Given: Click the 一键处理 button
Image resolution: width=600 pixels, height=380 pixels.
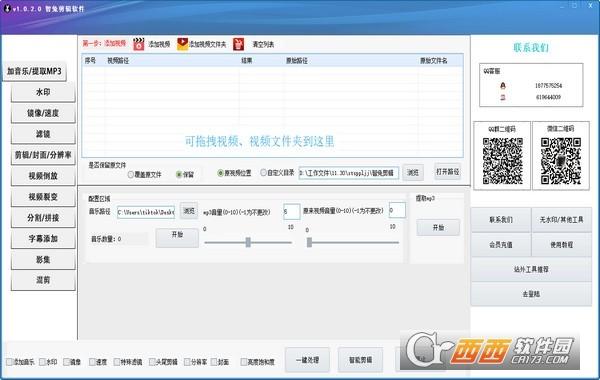Looking at the screenshot, I should pyautogui.click(x=307, y=360).
